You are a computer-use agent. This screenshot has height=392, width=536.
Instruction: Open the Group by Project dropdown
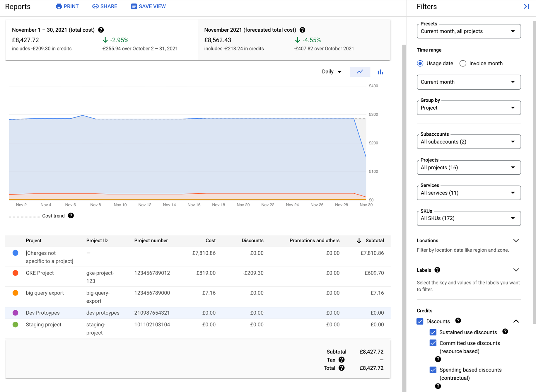point(468,108)
